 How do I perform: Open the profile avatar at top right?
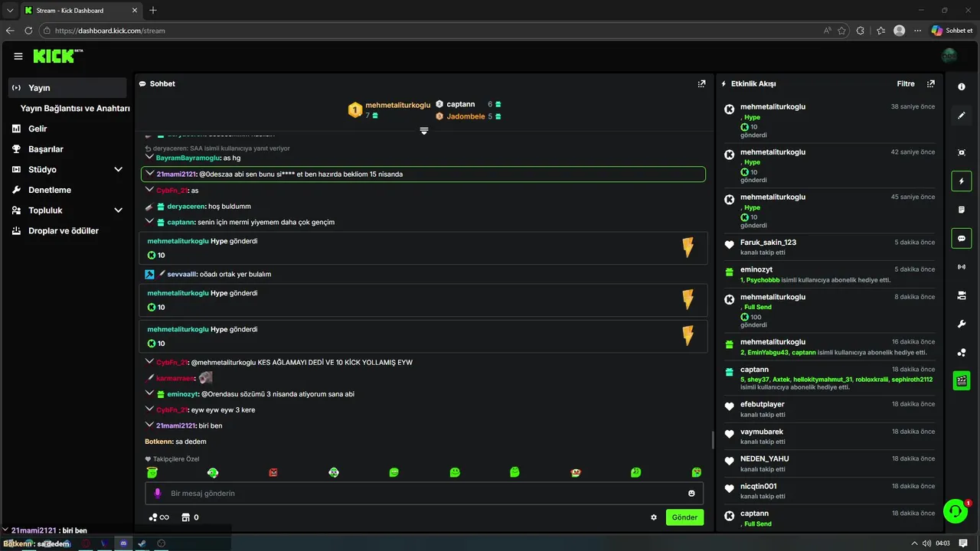949,56
